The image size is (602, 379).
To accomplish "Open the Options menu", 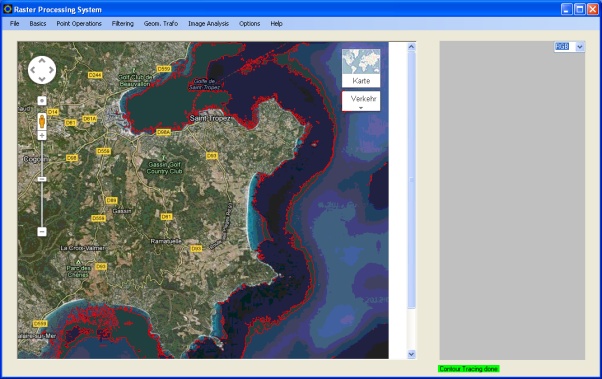I will pos(250,23).
